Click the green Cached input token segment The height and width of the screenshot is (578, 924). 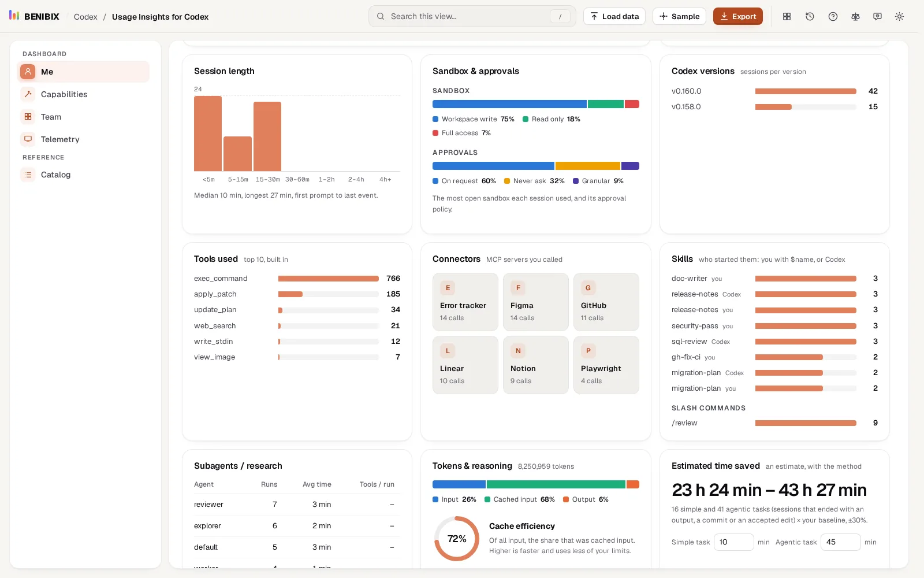[x=556, y=484]
